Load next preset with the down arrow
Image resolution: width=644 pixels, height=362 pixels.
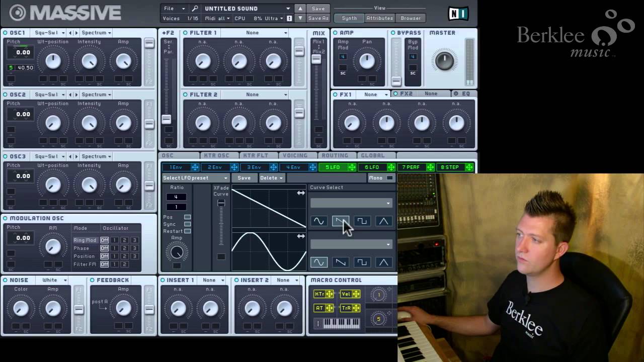tap(300, 18)
